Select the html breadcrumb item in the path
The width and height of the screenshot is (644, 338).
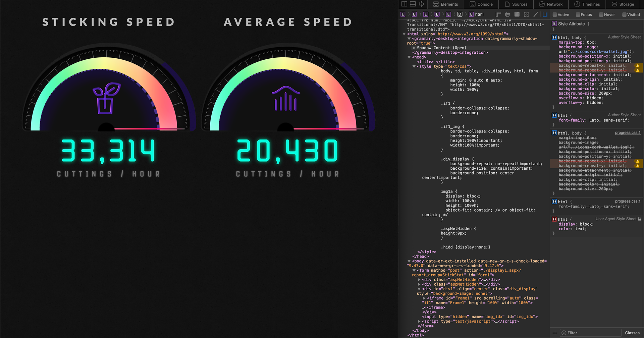coord(476,14)
